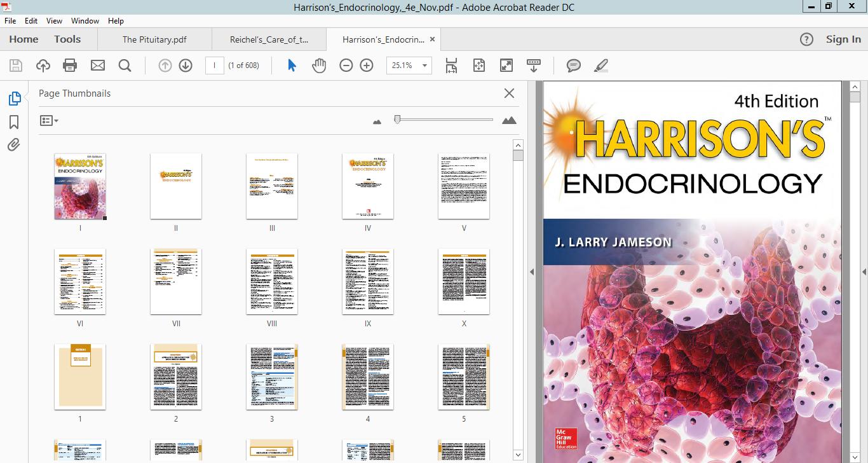Send file by email using the envelope icon
Screen dimensions: 868x463
point(97,65)
